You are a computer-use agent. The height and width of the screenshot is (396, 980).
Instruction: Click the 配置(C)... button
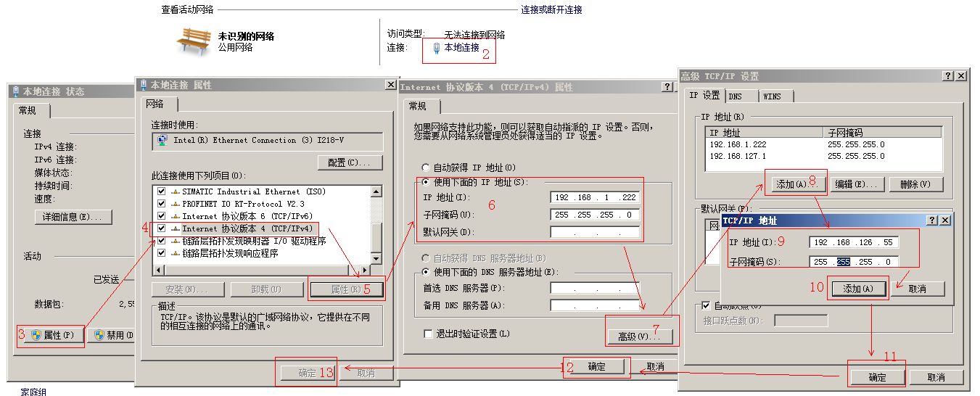coord(350,162)
